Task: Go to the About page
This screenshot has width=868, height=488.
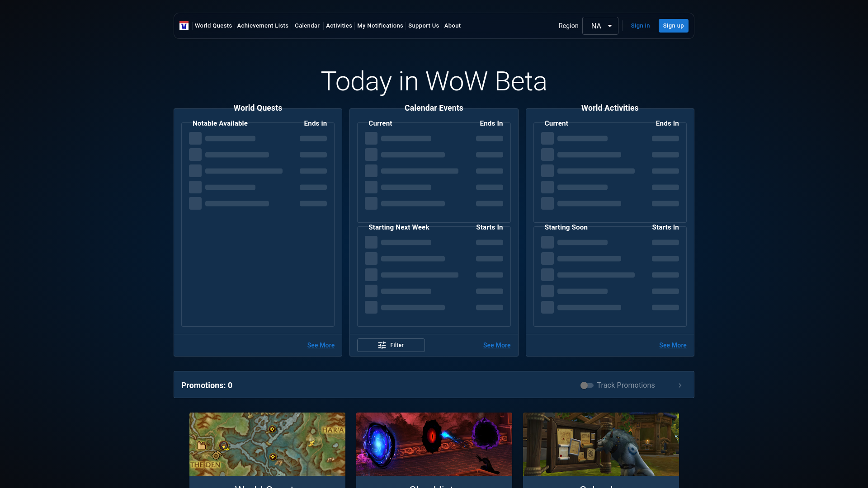Action: point(453,26)
